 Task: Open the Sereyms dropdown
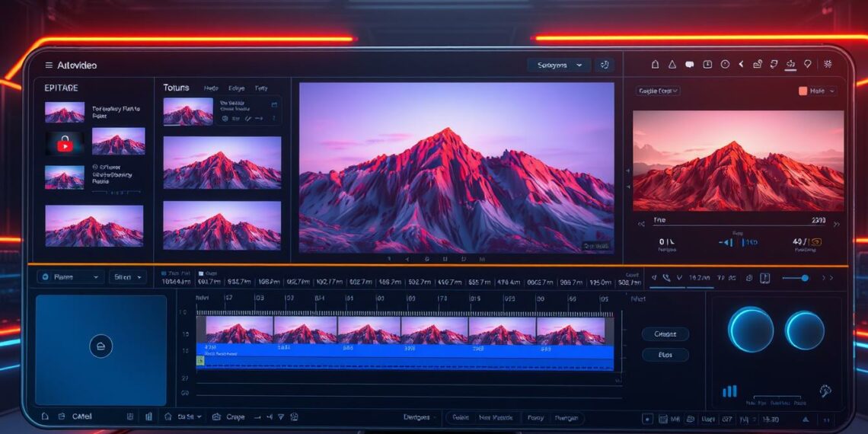pos(559,65)
